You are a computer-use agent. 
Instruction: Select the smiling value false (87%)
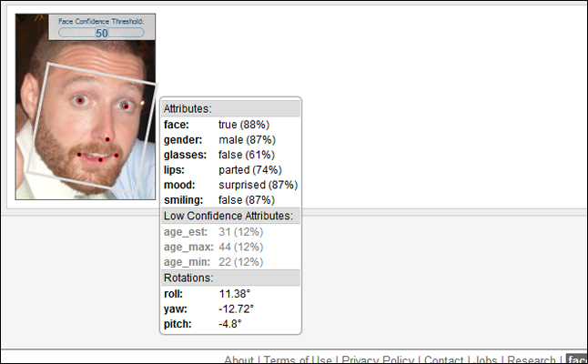[247, 200]
